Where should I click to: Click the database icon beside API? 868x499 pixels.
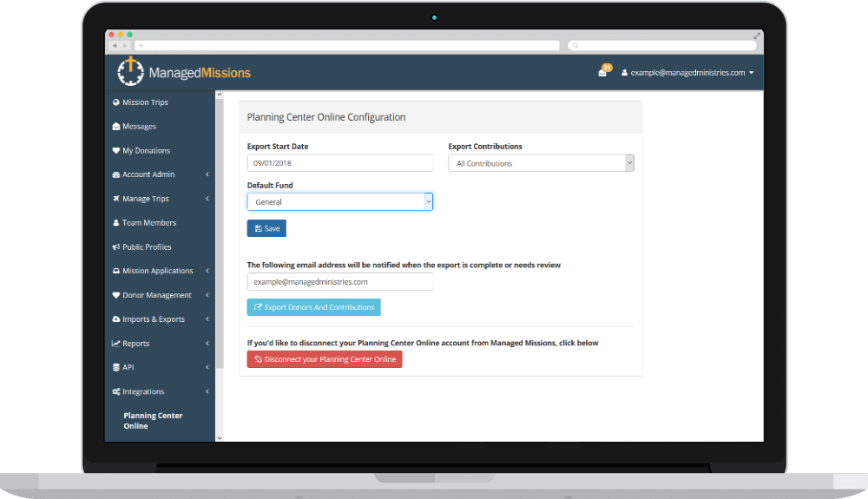pyautogui.click(x=115, y=367)
